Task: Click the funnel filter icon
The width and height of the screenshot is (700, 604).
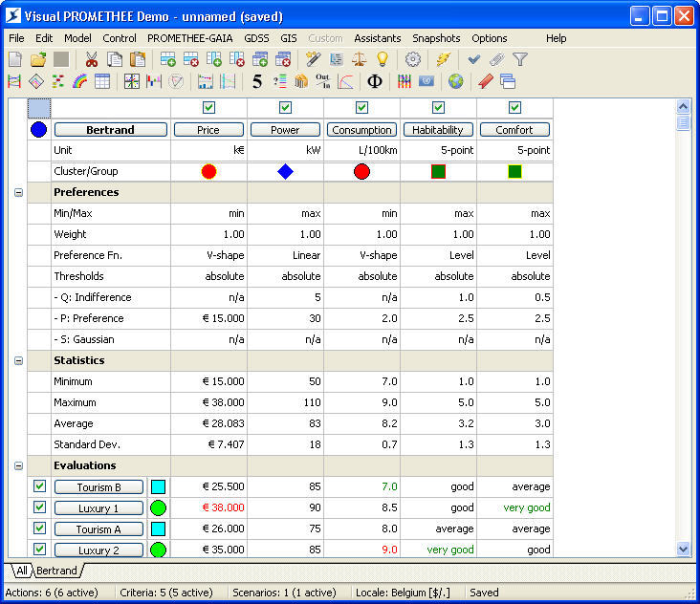Action: point(520,59)
